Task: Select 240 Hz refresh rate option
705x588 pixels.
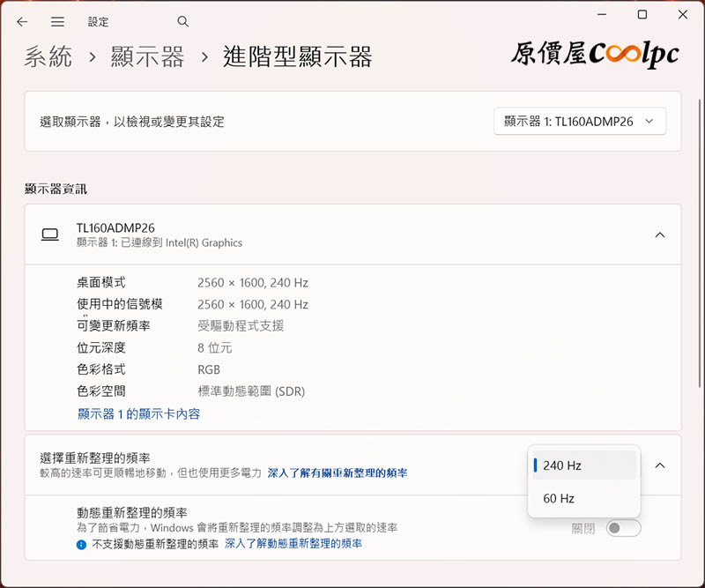Action: click(584, 465)
